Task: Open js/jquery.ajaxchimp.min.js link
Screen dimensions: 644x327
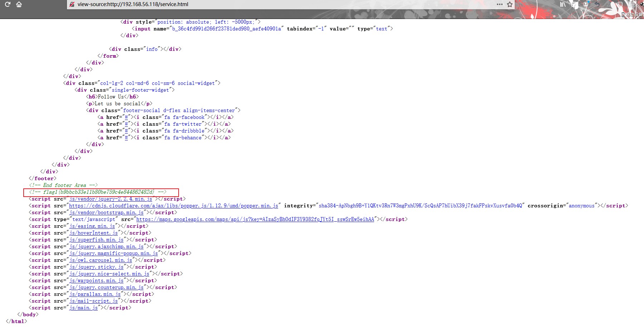Action: tap(107, 246)
